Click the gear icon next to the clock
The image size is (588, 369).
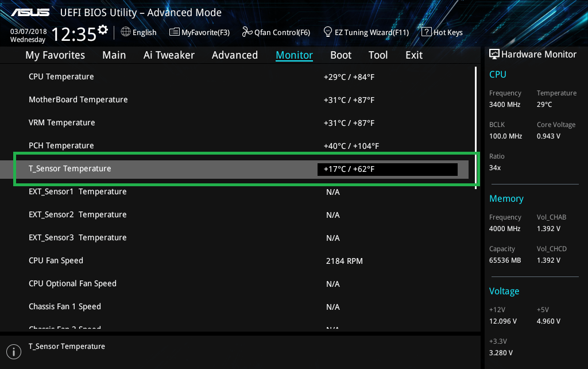pos(103,30)
